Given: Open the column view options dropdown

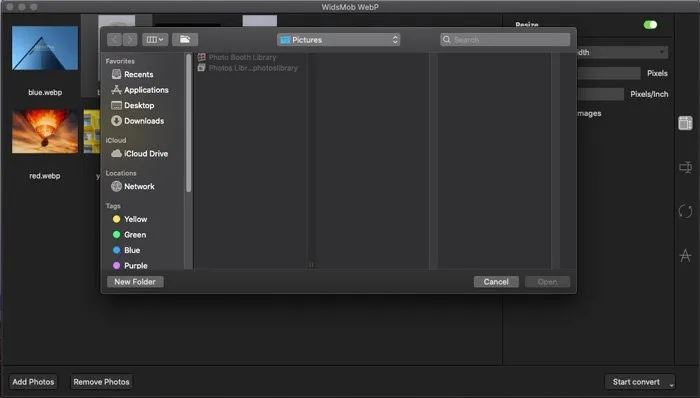Looking at the screenshot, I should tap(155, 40).
